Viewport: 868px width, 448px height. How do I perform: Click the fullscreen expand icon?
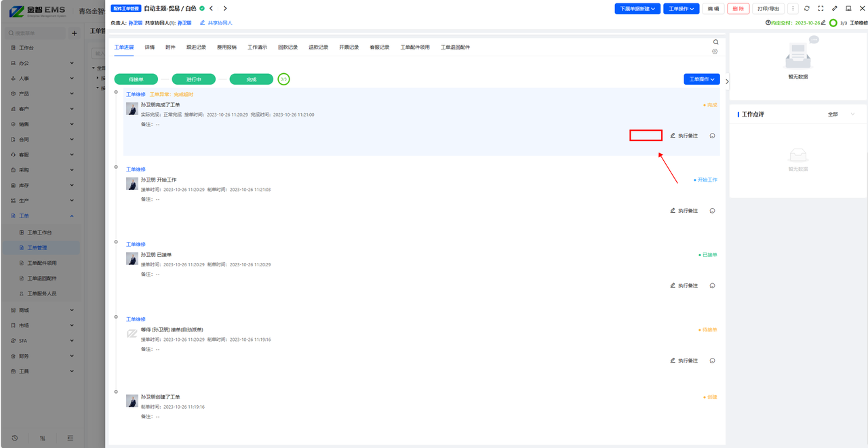(x=821, y=9)
